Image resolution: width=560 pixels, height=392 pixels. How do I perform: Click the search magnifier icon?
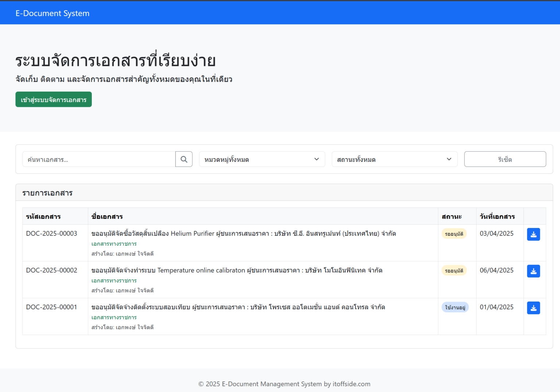point(184,159)
